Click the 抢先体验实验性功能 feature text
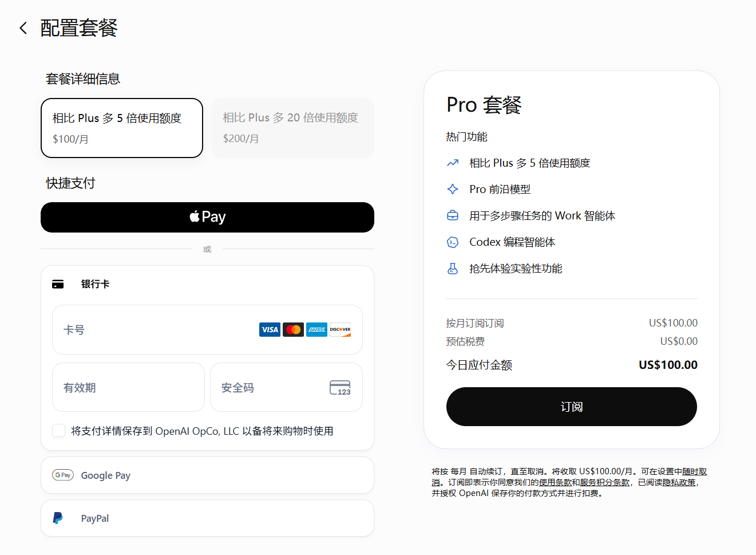This screenshot has width=756, height=555. tap(516, 269)
